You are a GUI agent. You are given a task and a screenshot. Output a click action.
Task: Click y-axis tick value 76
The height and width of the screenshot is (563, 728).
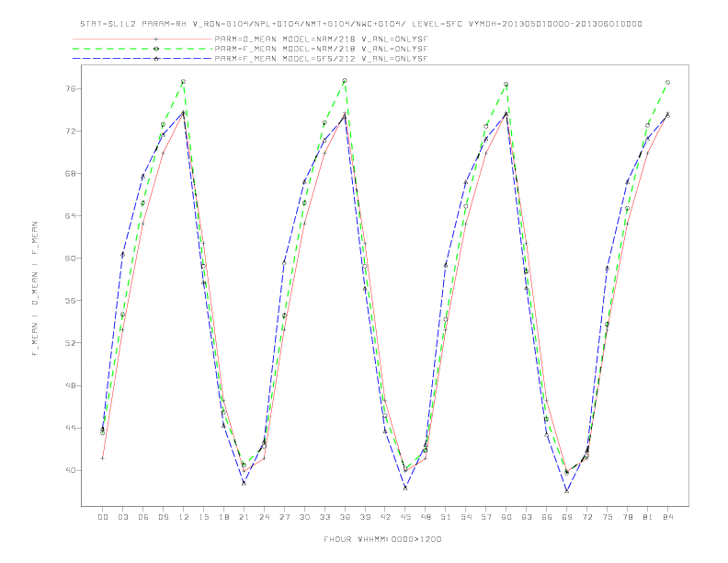70,88
